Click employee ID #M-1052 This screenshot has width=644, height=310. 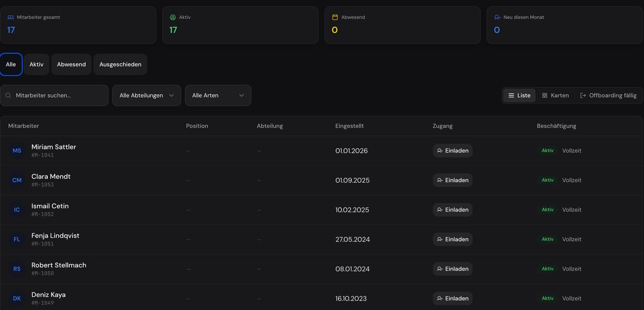[42, 214]
